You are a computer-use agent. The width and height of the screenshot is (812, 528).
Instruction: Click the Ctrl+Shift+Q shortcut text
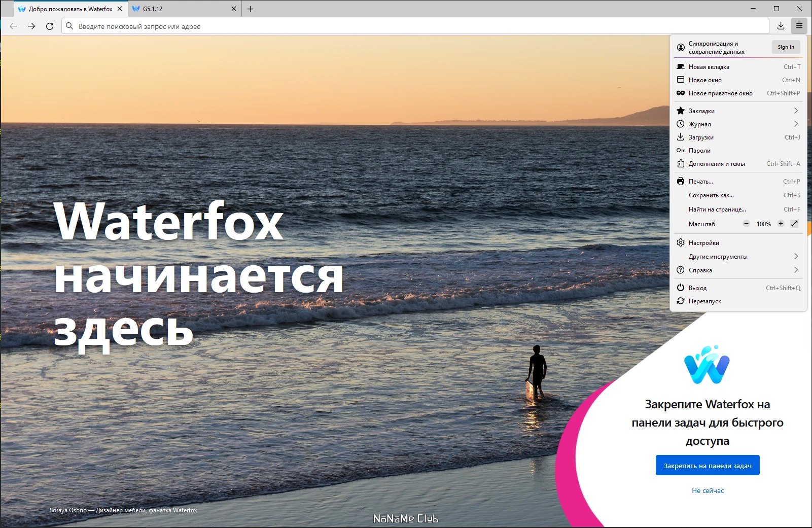[783, 288]
